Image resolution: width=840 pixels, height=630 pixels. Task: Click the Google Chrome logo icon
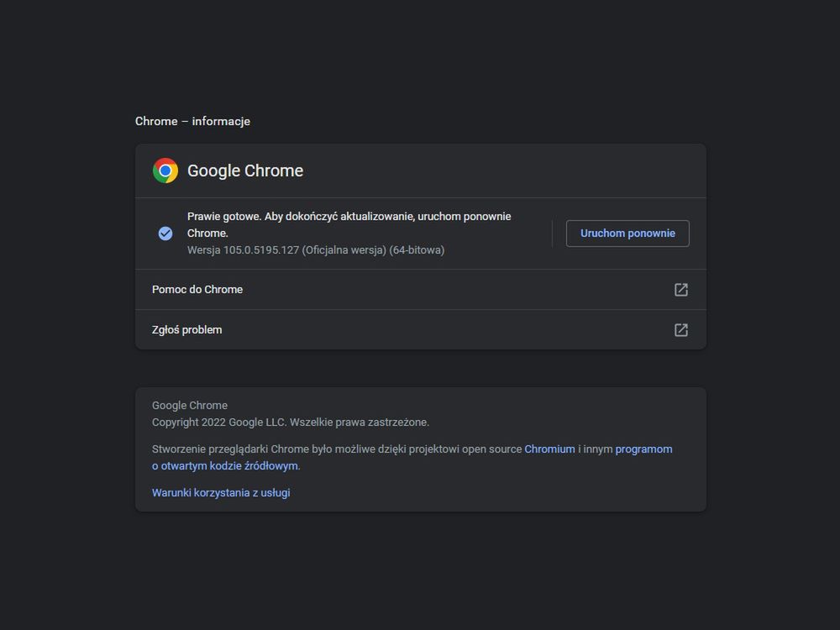pos(165,171)
